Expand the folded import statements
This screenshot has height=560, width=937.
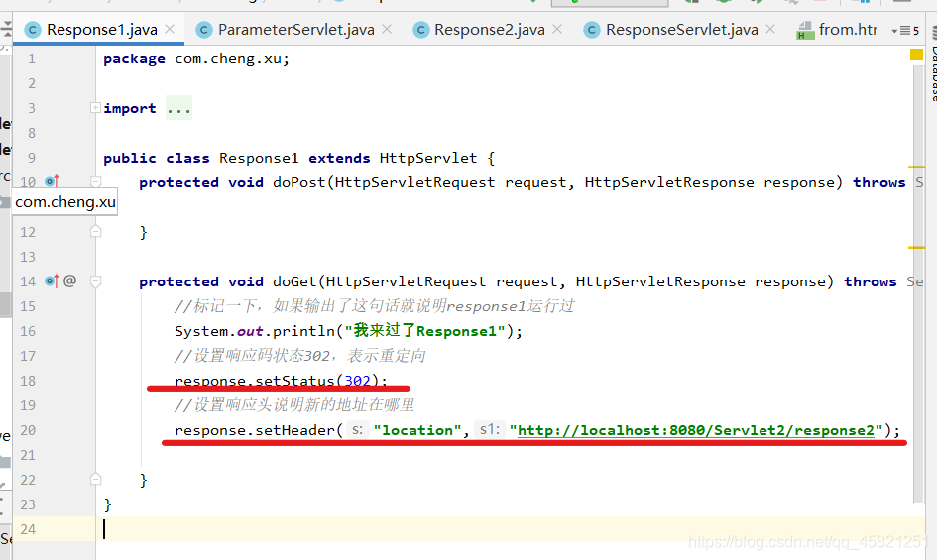95,108
